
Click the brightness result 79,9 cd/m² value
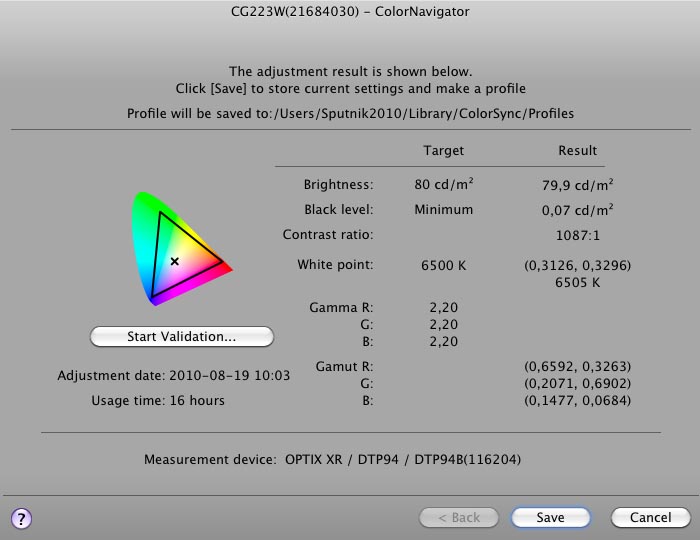click(x=577, y=185)
